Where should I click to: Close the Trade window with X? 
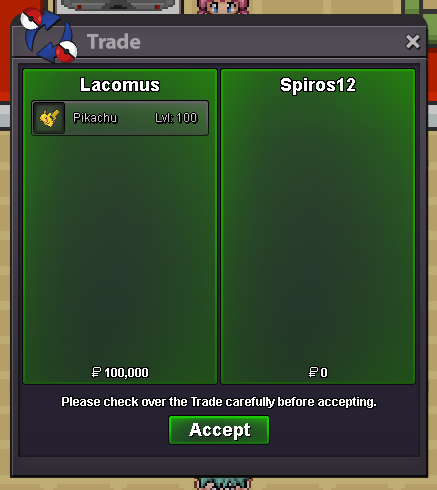(413, 42)
